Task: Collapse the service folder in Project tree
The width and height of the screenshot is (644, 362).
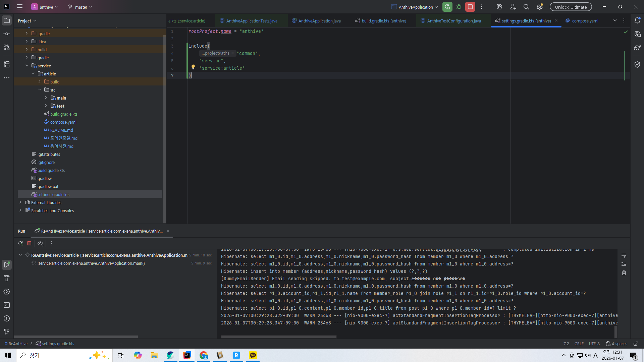Action: (x=27, y=66)
